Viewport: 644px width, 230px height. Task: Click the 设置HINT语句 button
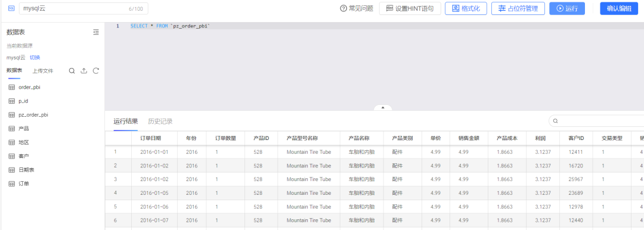pyautogui.click(x=410, y=8)
